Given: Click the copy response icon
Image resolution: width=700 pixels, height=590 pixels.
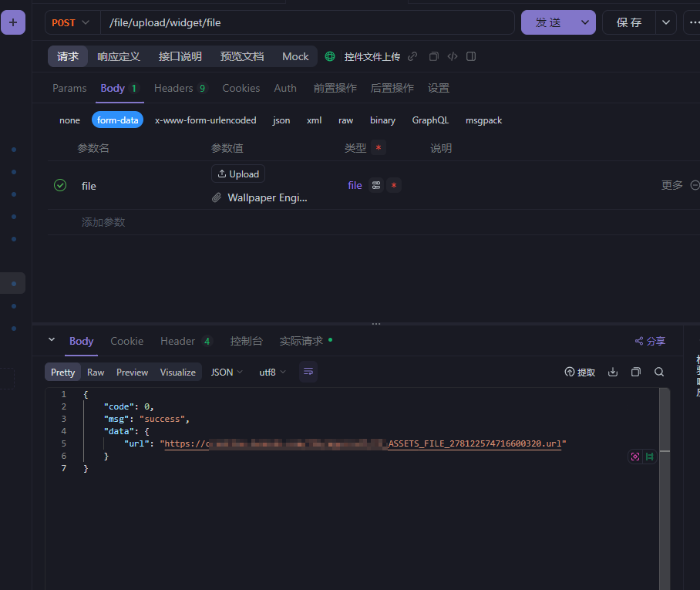Looking at the screenshot, I should 636,372.
